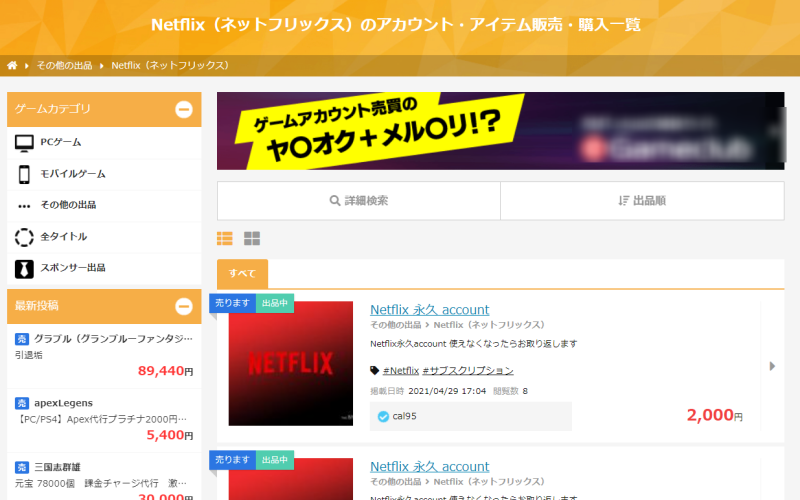Open apexLegens recent post title
The width and height of the screenshot is (800, 500).
(63, 403)
